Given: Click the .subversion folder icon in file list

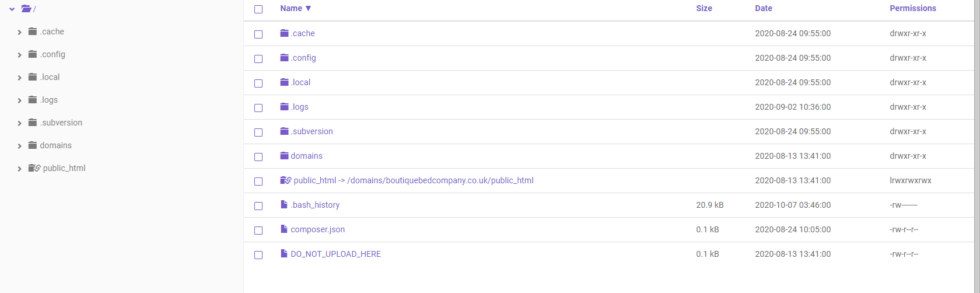Looking at the screenshot, I should point(285,131).
